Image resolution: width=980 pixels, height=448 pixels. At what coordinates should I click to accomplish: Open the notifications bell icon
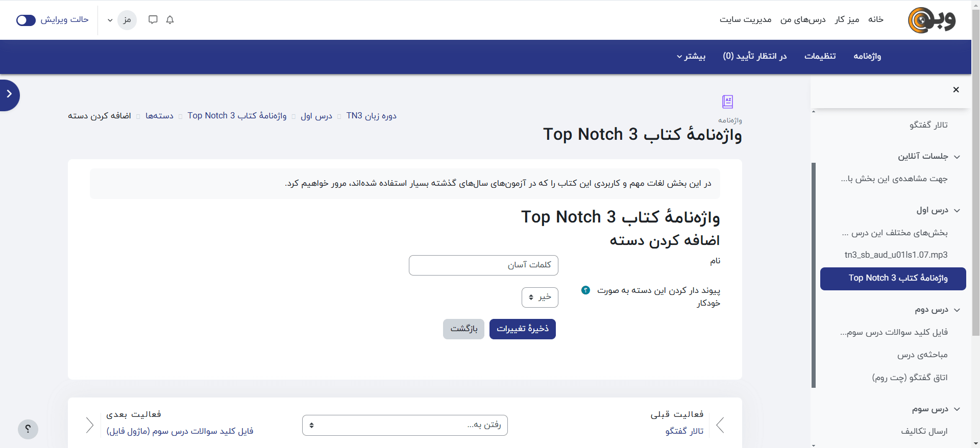[x=170, y=20]
